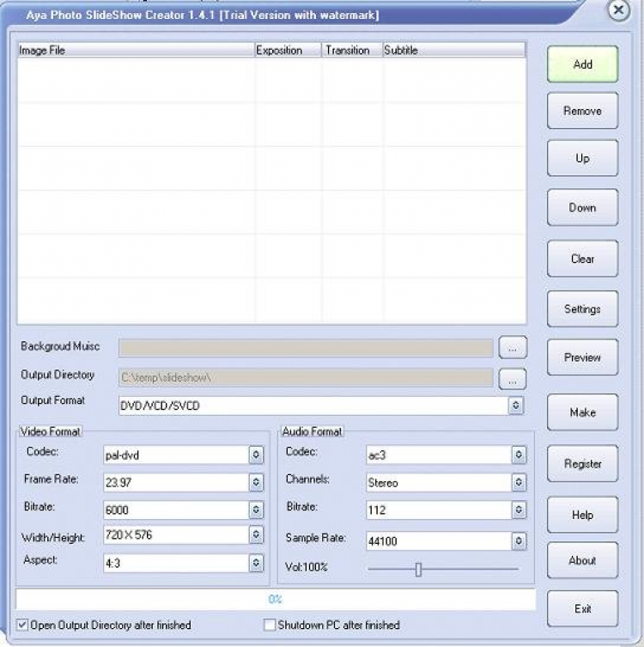Open the Frame Rate dropdown
The image size is (644, 647).
(256, 482)
